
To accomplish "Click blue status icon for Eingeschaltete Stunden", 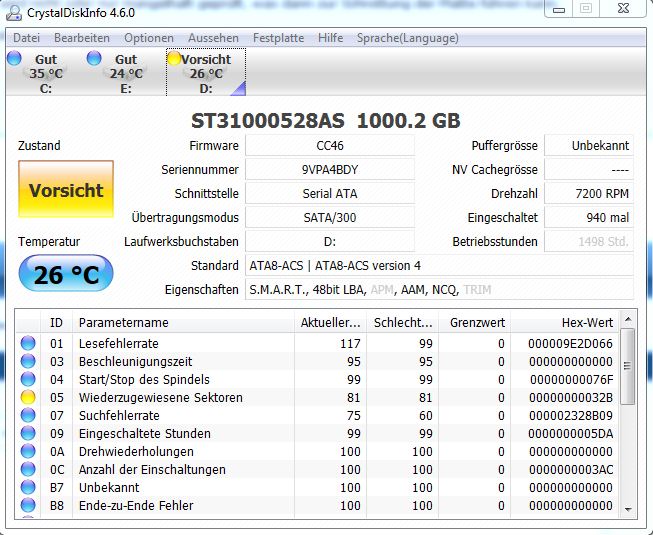I will coord(28,433).
